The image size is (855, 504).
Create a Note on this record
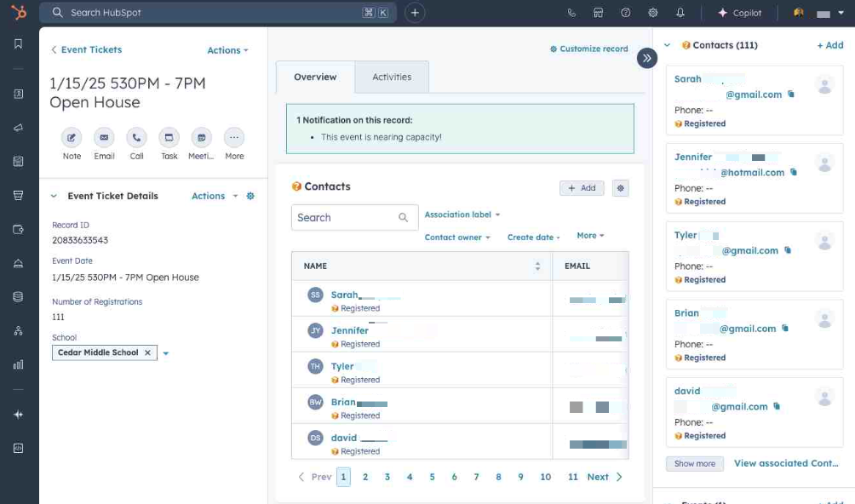click(x=72, y=138)
